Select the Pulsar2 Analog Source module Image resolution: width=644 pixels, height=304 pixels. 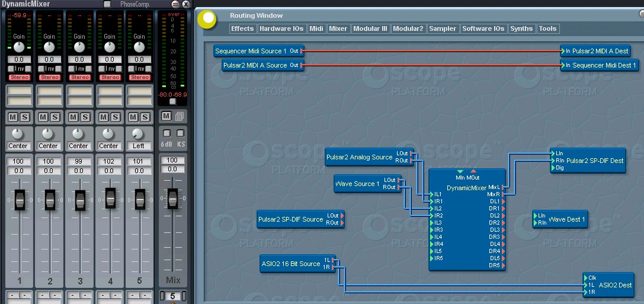[x=370, y=157]
